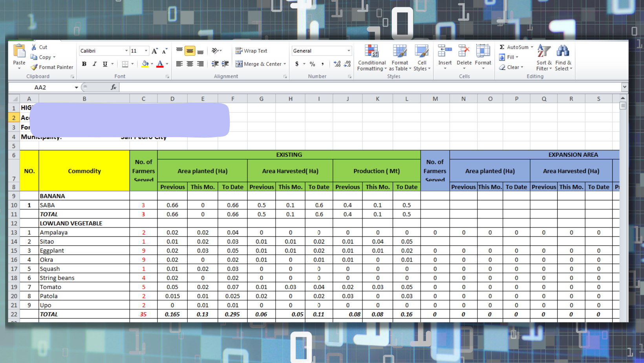Expand the Merge & Center dropdown arrow
This screenshot has height=363, width=644.
point(285,64)
